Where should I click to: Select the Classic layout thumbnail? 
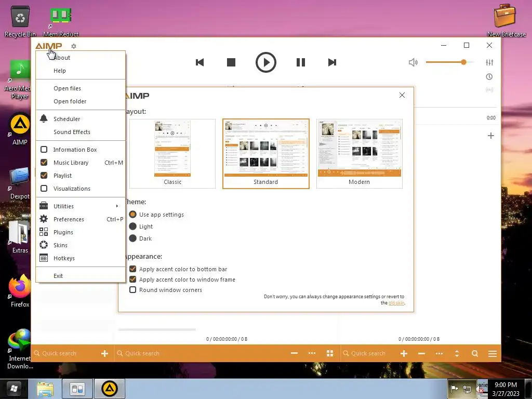coord(172,154)
